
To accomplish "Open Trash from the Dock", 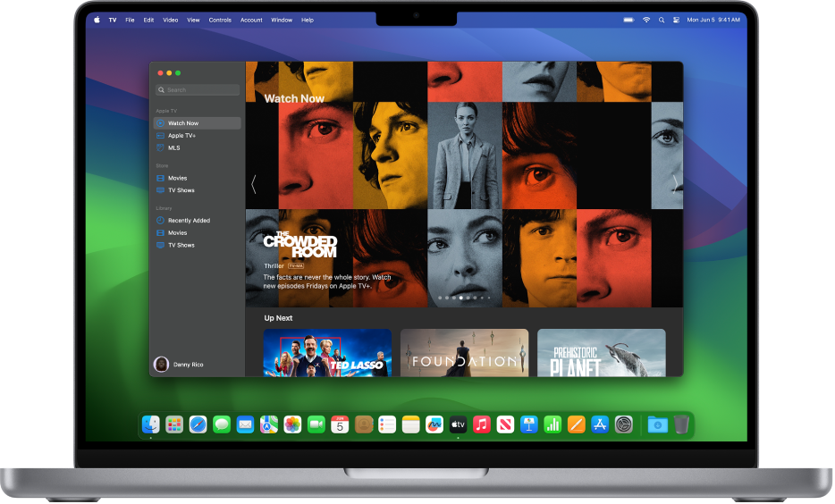I will 681,424.
